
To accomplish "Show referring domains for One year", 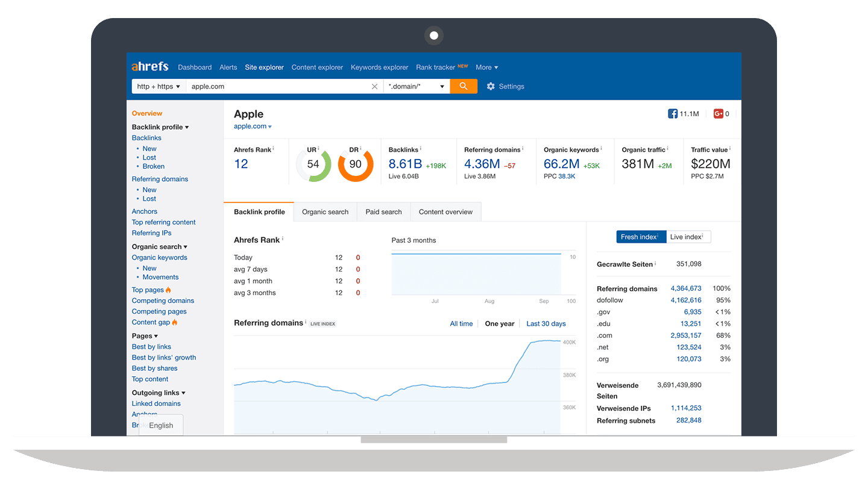I will (x=500, y=323).
